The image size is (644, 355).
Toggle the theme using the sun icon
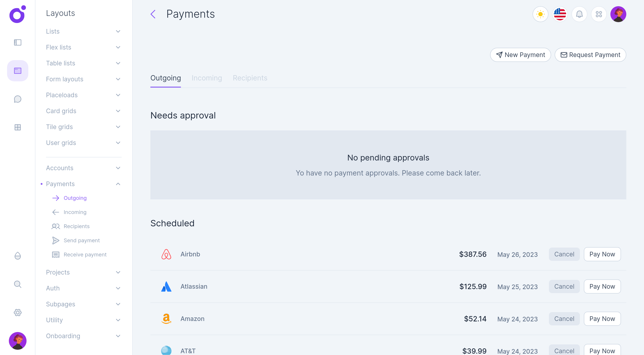click(540, 14)
